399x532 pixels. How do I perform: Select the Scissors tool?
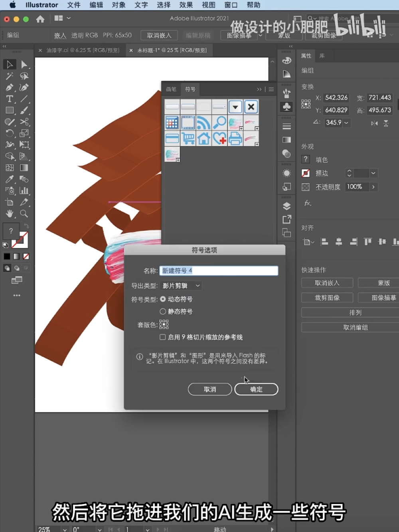tap(24, 122)
